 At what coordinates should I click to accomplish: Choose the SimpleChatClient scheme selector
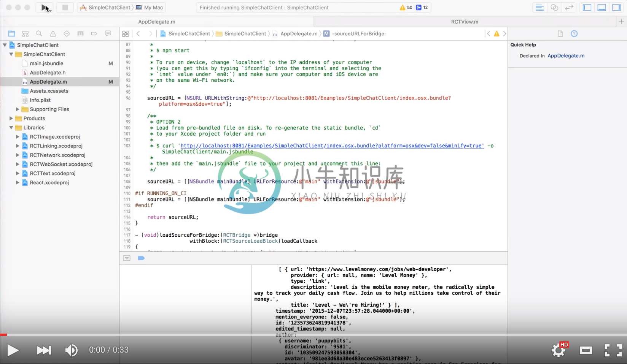click(x=105, y=8)
